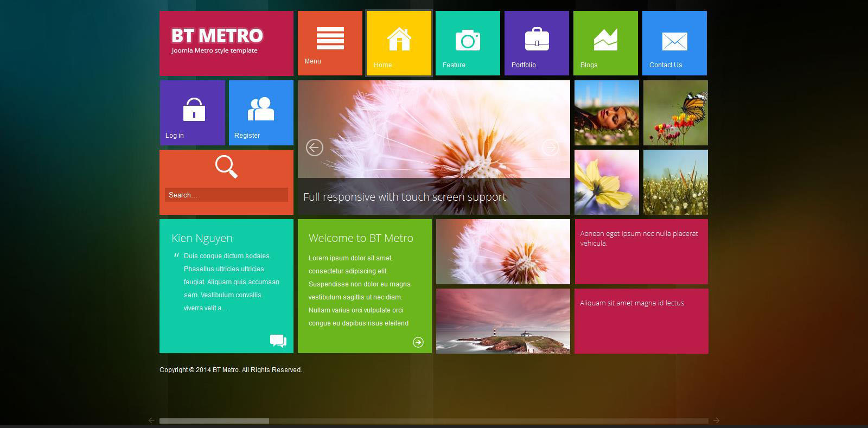Click the read-more arrow in Welcome tile
This screenshot has height=428, width=868.
[418, 342]
